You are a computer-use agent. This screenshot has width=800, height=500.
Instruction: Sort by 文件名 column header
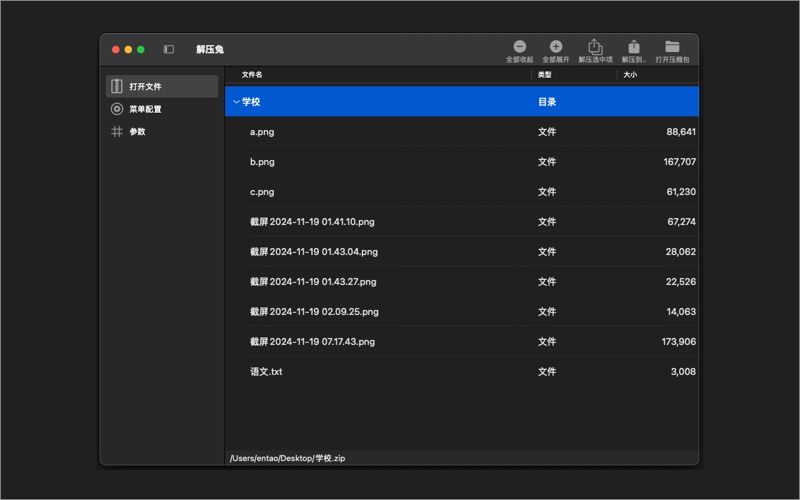pyautogui.click(x=252, y=74)
